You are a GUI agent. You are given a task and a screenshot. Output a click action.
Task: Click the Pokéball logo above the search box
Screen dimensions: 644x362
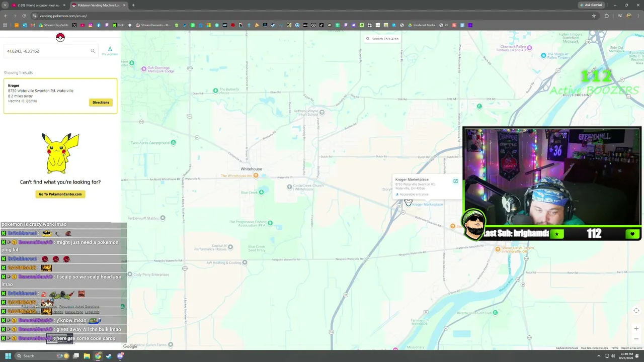click(x=60, y=37)
